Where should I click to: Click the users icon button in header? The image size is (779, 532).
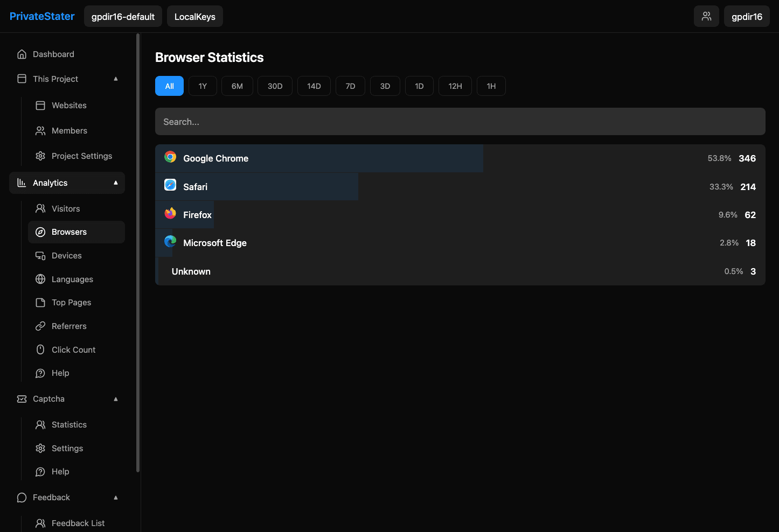coord(706,16)
